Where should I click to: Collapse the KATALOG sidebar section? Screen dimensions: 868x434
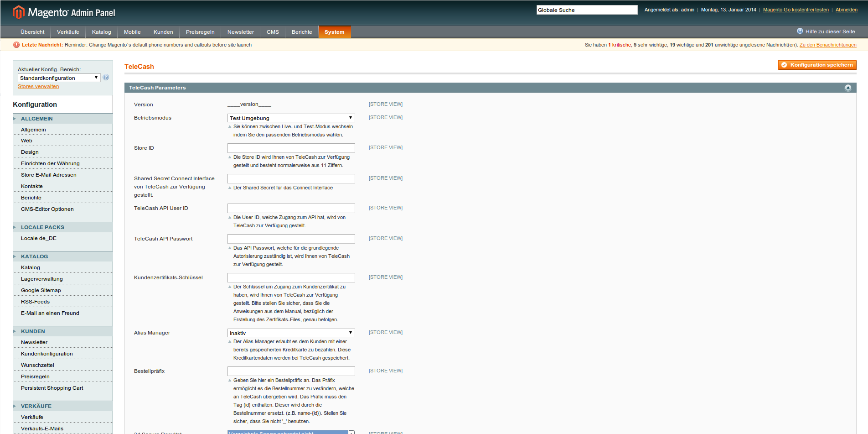pyautogui.click(x=15, y=256)
